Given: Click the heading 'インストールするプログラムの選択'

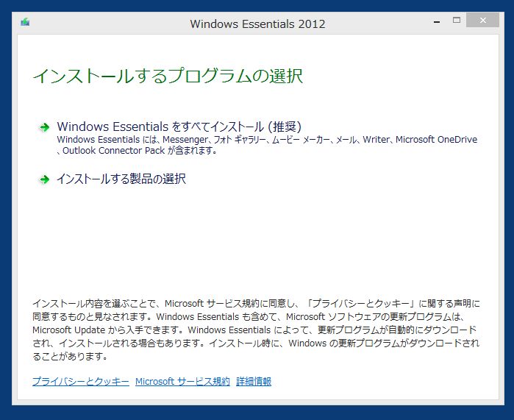Looking at the screenshot, I should [x=168, y=76].
